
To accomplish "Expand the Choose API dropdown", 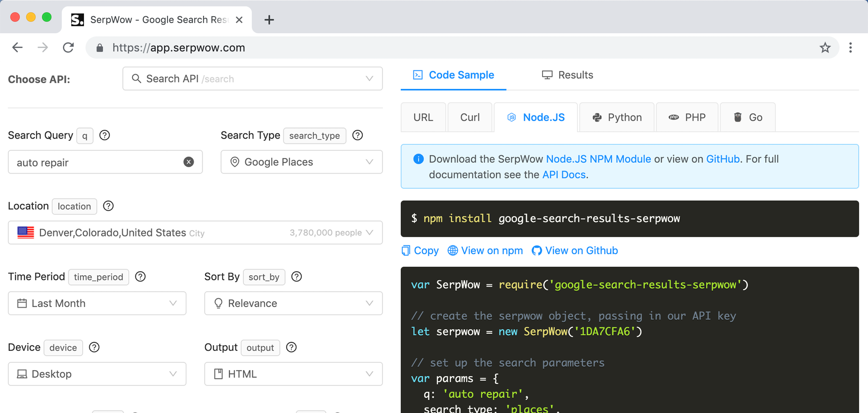I will tap(252, 79).
